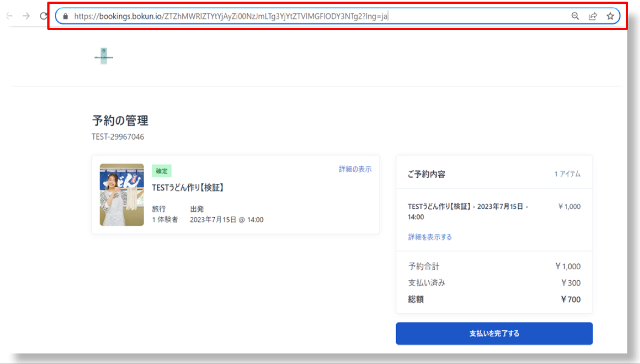This screenshot has width=640, height=364.
Task: Open the 詳細の表示 link in booking card
Action: tap(355, 169)
